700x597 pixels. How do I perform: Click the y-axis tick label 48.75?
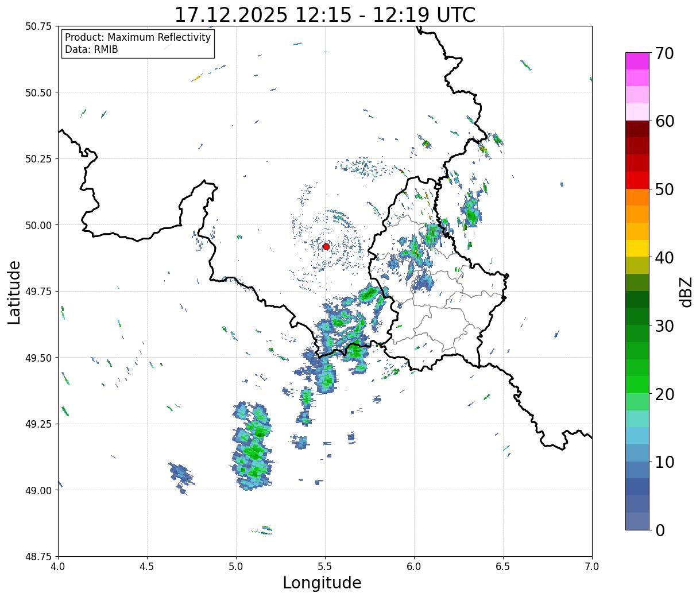click(38, 557)
